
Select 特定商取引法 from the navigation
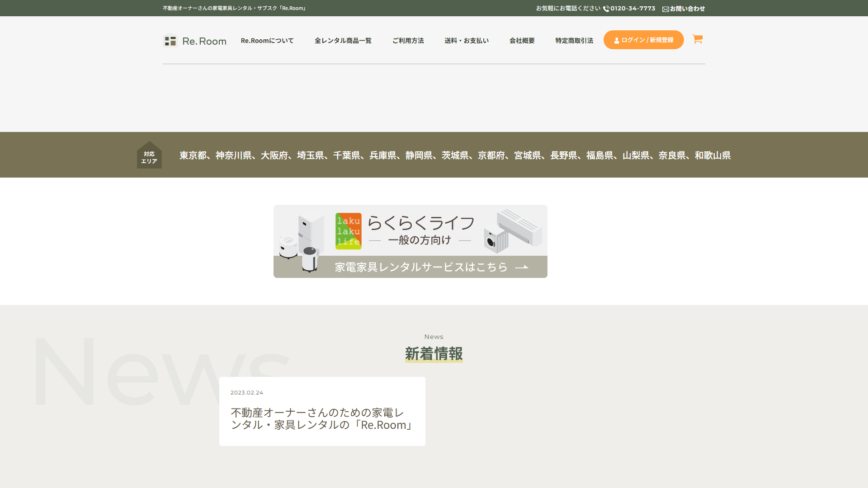573,40
